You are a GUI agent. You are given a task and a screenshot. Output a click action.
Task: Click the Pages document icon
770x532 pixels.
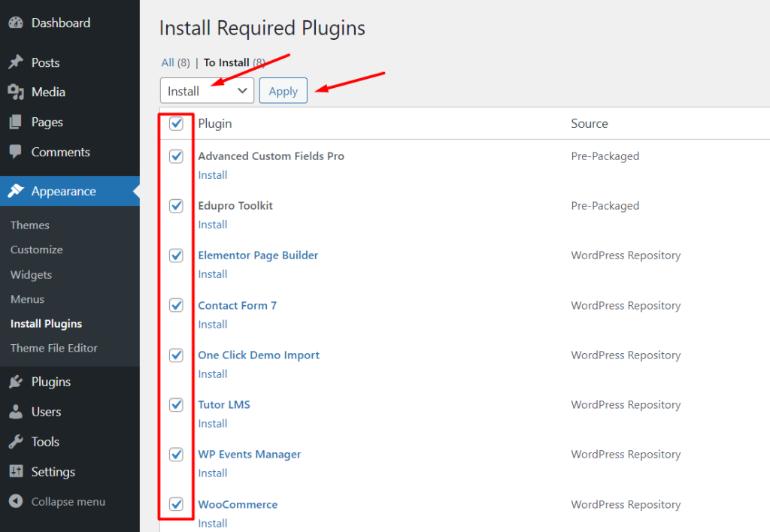click(x=16, y=122)
